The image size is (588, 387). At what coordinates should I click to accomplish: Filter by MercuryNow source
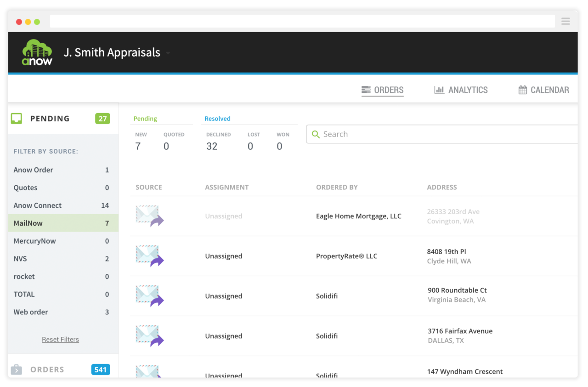point(61,241)
